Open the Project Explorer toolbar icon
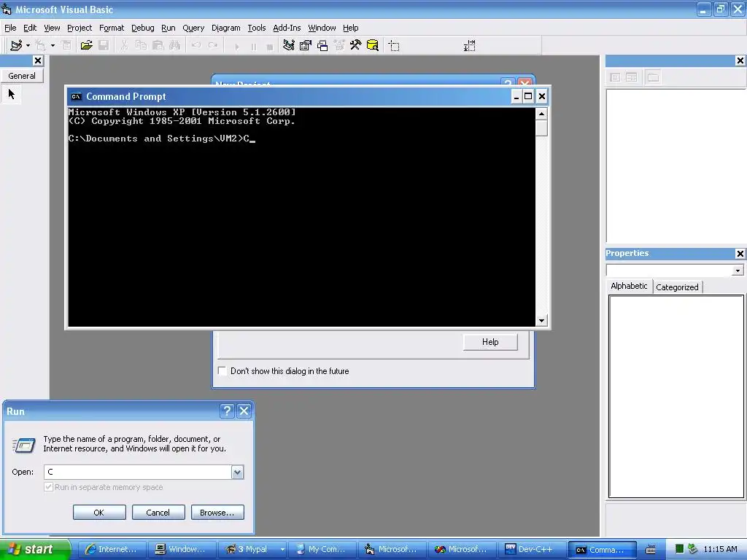The height and width of the screenshot is (560, 747). (288, 46)
